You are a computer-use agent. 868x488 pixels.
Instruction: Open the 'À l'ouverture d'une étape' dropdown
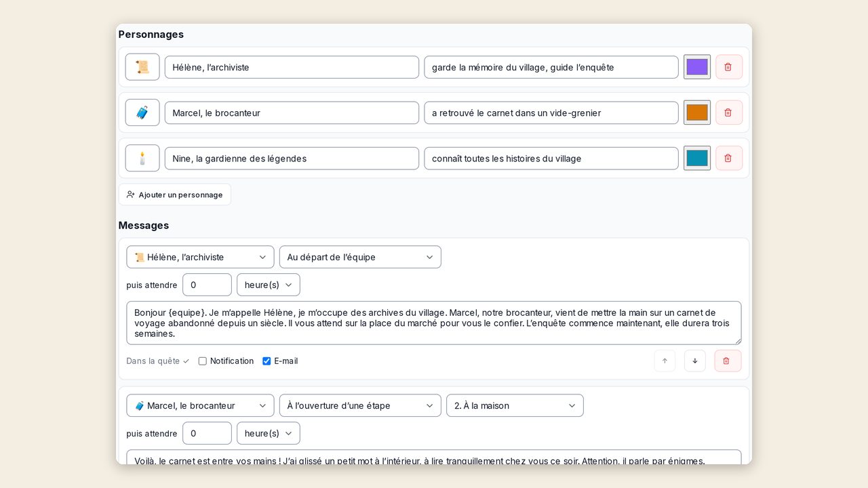pyautogui.click(x=360, y=405)
